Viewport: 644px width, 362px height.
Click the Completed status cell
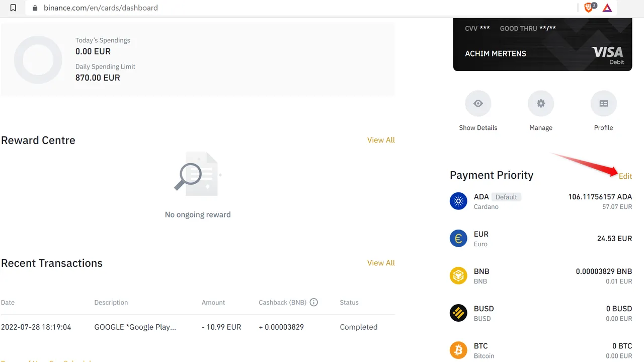pos(359,327)
